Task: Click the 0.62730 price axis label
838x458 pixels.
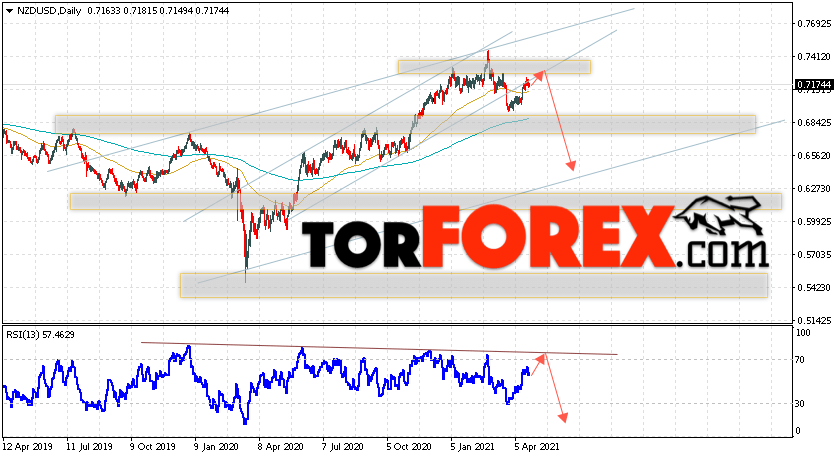Action: [x=814, y=188]
